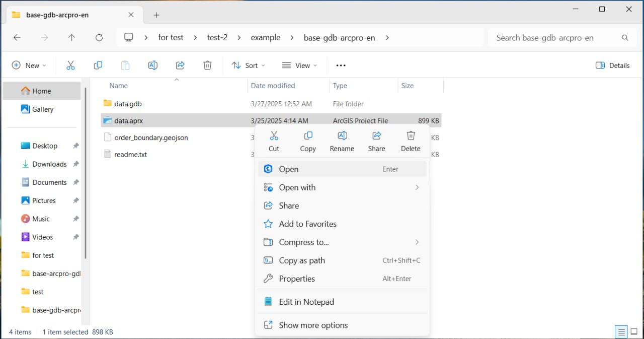The image size is (644, 339).
Task: Click Rename icon in context menu
Action: point(342,136)
